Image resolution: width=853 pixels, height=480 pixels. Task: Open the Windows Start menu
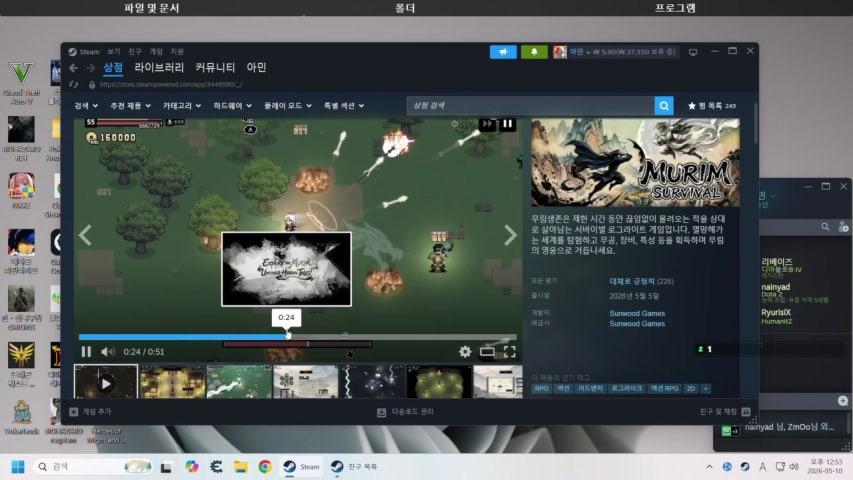tap(18, 467)
